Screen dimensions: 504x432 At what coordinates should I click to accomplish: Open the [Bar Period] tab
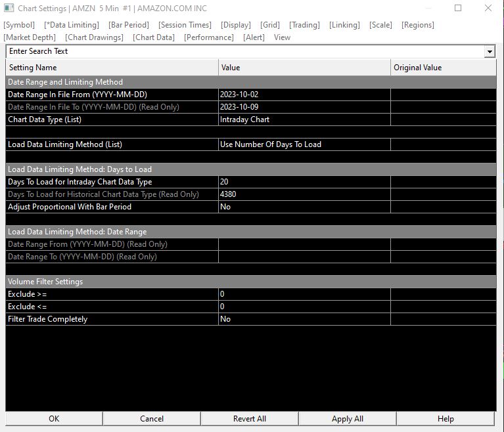129,25
